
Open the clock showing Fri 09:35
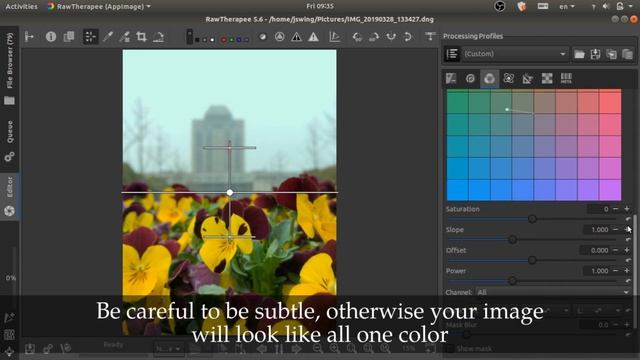320,7
